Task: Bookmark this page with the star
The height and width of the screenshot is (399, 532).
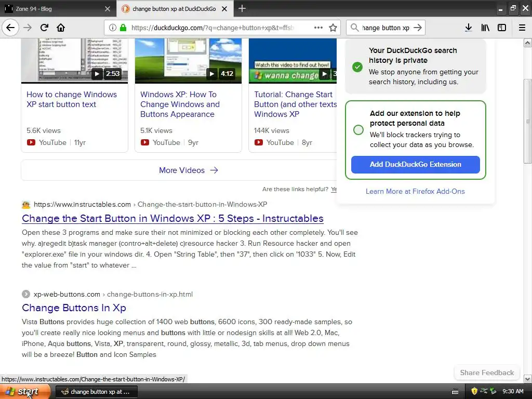Action: 333,28
